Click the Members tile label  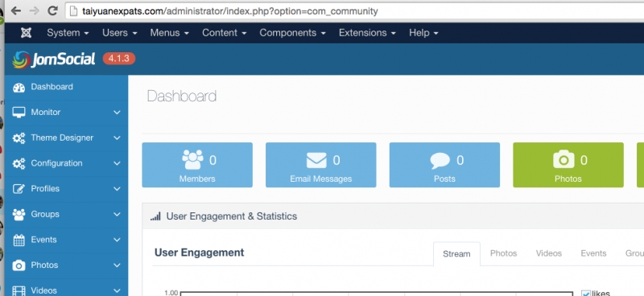[x=197, y=179]
